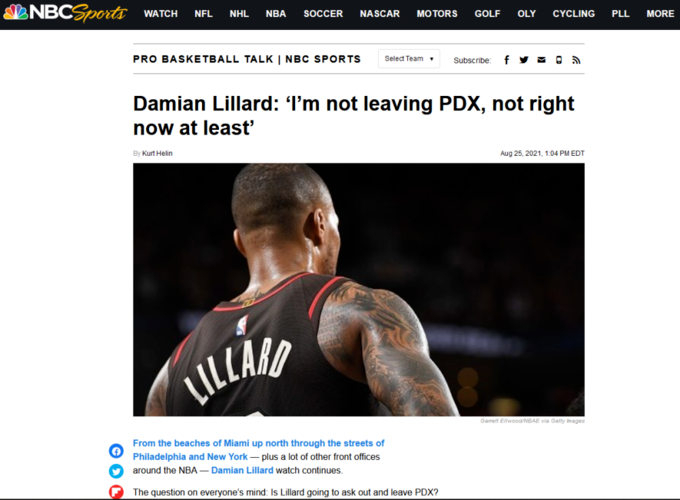Open the Twitter subscribe icon in header
The width and height of the screenshot is (680, 500).
coord(524,60)
